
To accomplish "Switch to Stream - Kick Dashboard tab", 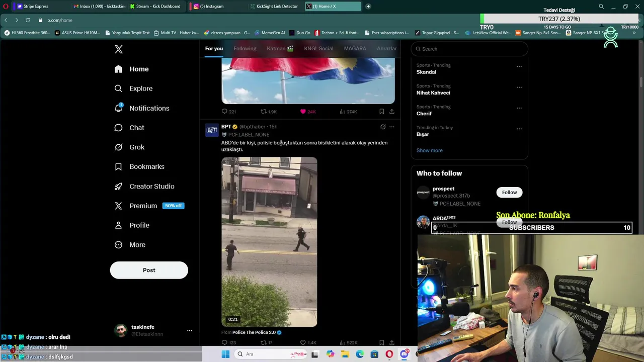I will pyautogui.click(x=155, y=6).
